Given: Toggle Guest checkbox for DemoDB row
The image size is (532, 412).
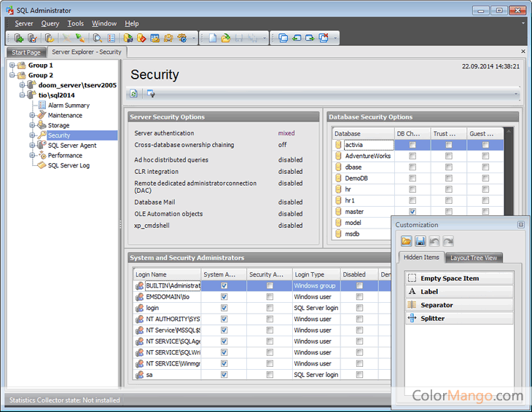Looking at the screenshot, I should 485,178.
